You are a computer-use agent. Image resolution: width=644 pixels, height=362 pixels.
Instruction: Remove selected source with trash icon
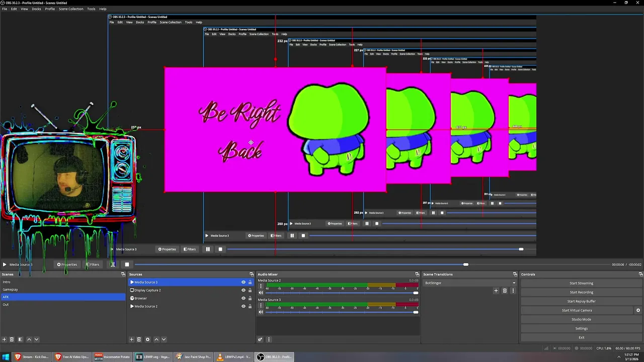tap(139, 339)
